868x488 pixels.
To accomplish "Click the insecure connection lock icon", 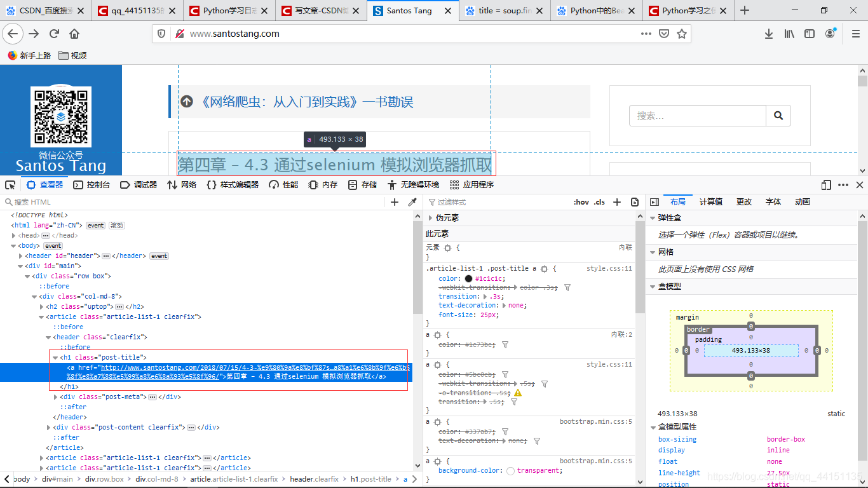I will (x=179, y=34).
